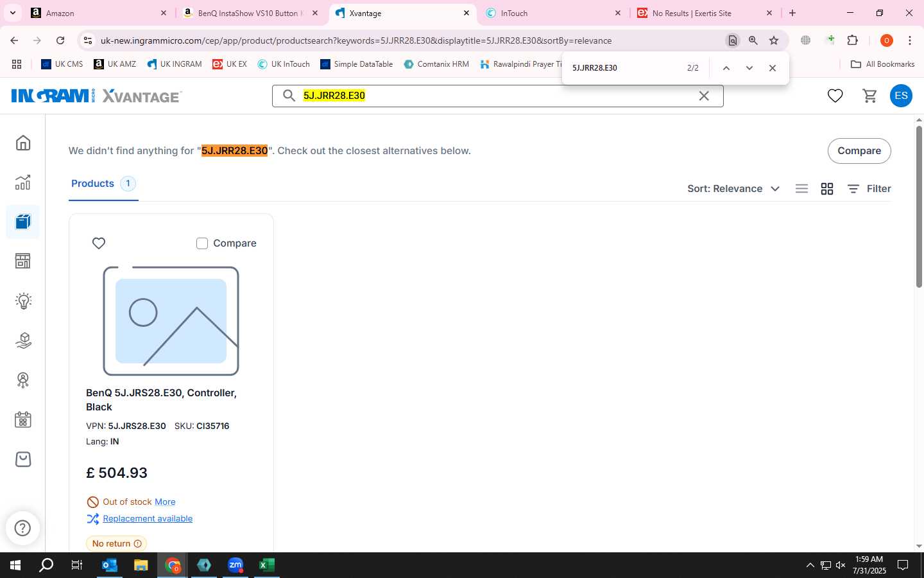The image size is (924, 578).
Task: Open Zoom from the taskbar
Action: tap(235, 565)
